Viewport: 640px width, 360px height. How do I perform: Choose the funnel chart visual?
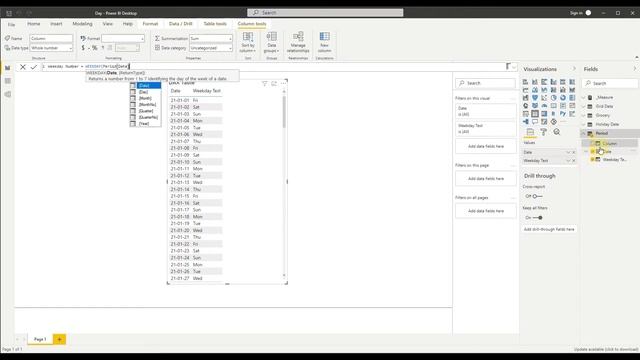535,98
